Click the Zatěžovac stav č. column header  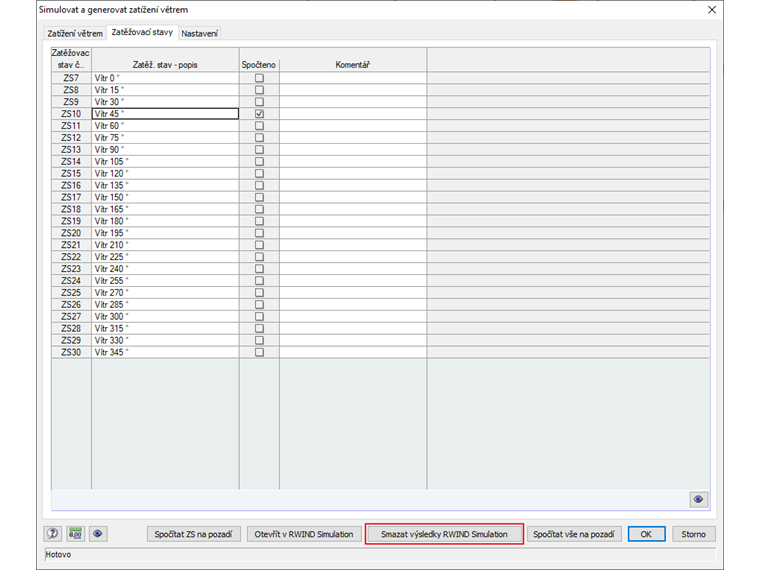point(71,60)
